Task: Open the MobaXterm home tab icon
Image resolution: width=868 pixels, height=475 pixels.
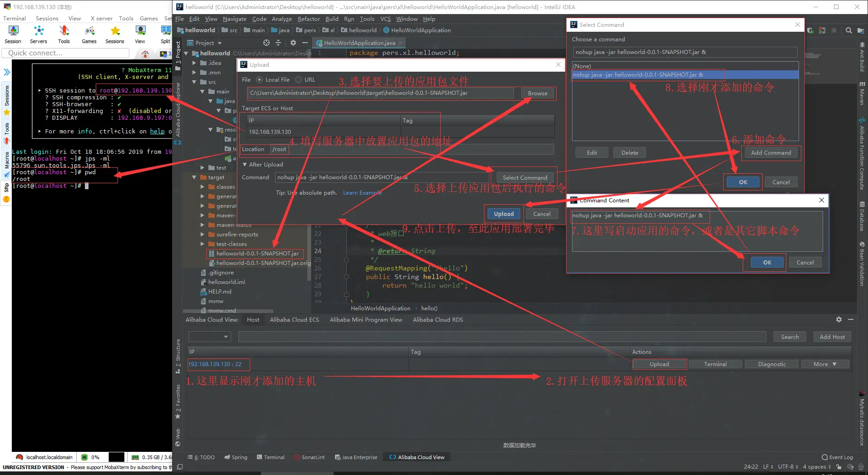Action: [x=145, y=54]
